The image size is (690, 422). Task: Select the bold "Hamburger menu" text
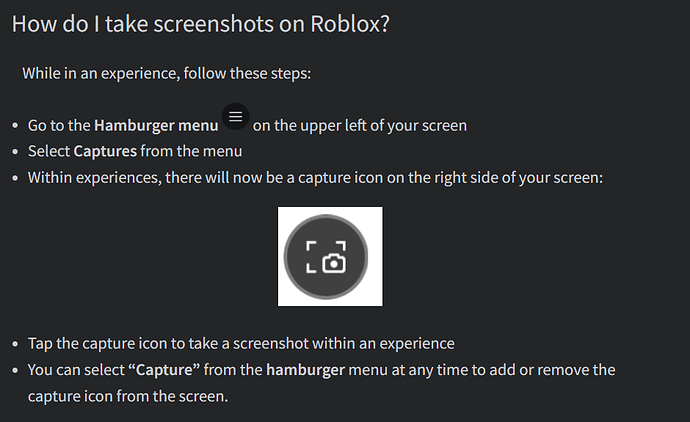click(156, 126)
